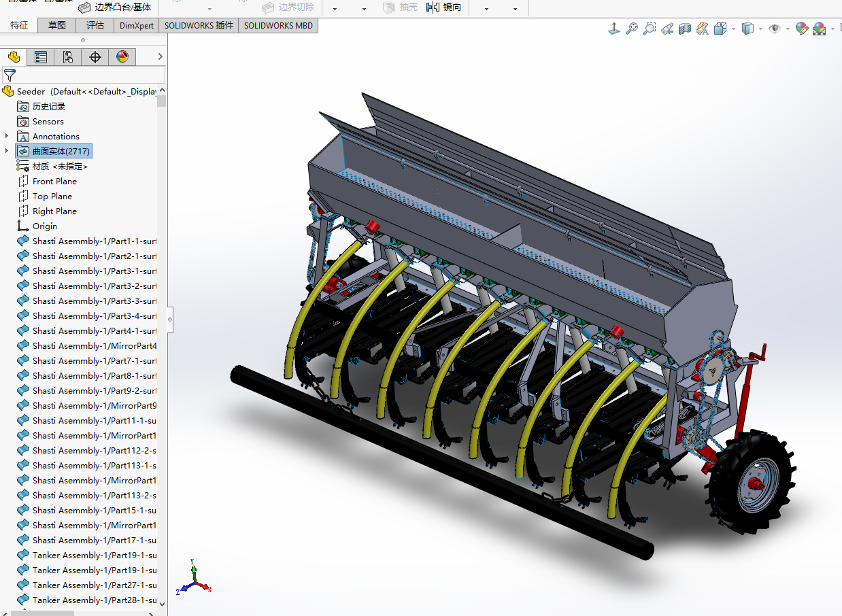Click the DisplayManager colored sphere icon
The height and width of the screenshot is (616, 842).
(x=122, y=57)
